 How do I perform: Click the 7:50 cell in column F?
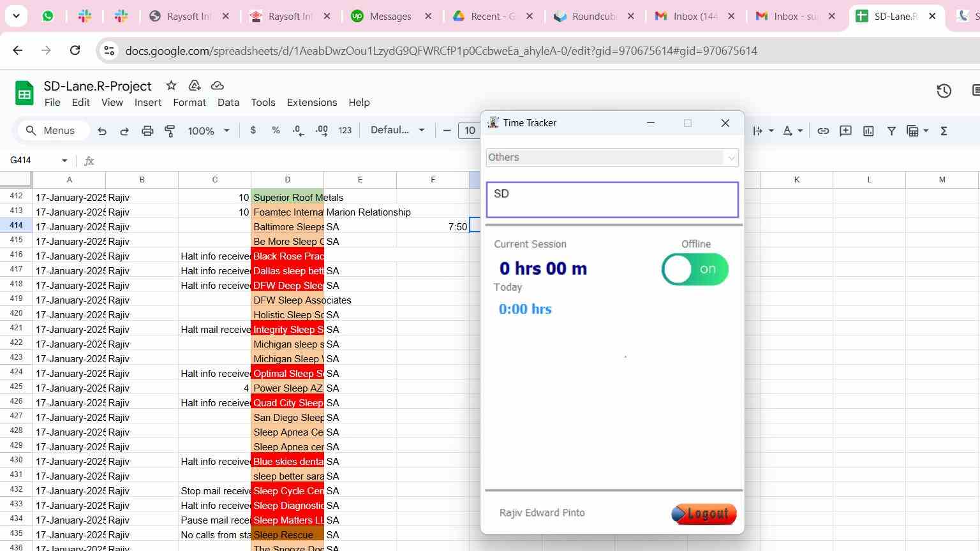[x=433, y=226]
